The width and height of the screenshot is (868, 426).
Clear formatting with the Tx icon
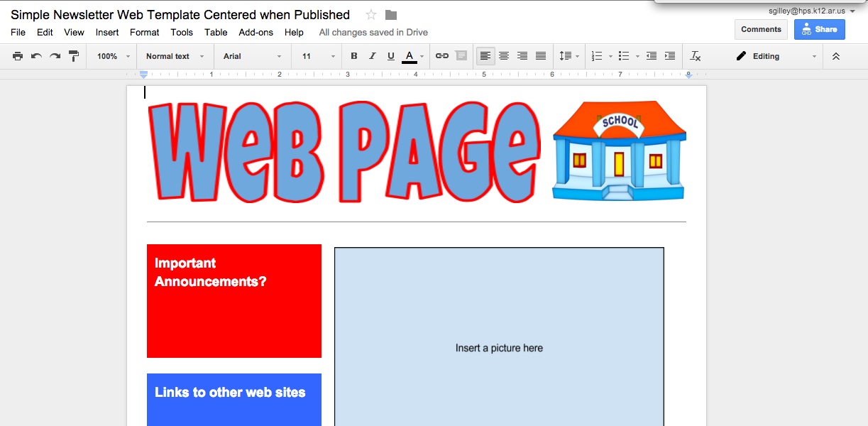coord(696,56)
